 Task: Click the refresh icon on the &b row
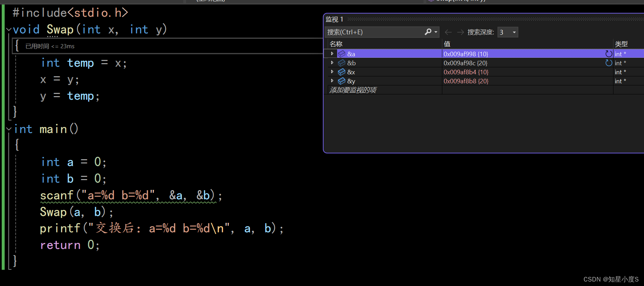tap(609, 63)
